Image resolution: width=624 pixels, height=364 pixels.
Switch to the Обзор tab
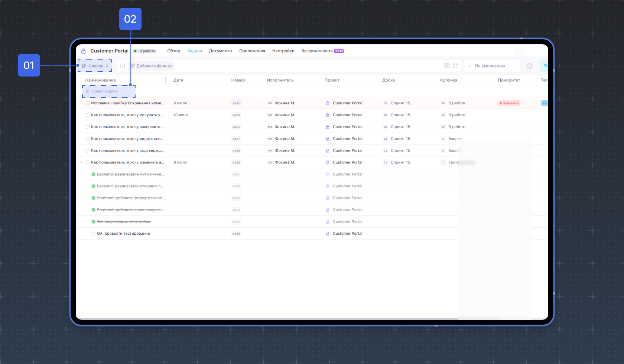pyautogui.click(x=173, y=51)
